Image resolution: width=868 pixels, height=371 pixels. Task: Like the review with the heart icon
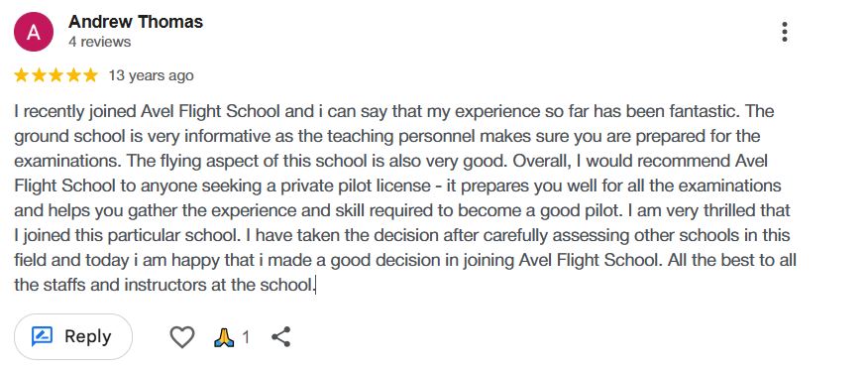pos(181,336)
